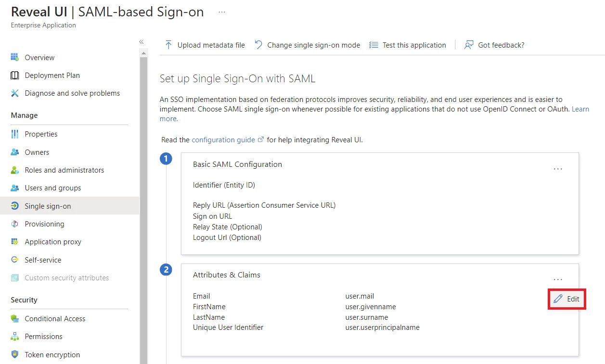The height and width of the screenshot is (364, 605).
Task: Click the Provisioning cycle icon
Action: coord(15,224)
